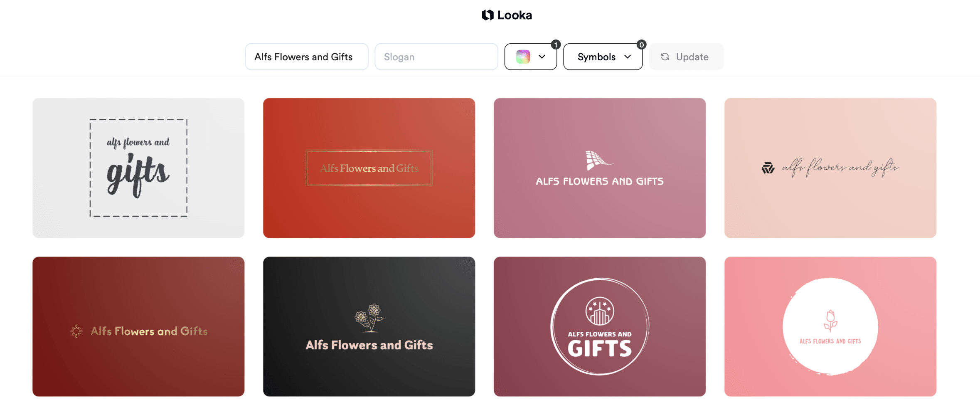Click the building emblem in circular badge
The width and height of the screenshot is (980, 410).
click(x=600, y=311)
